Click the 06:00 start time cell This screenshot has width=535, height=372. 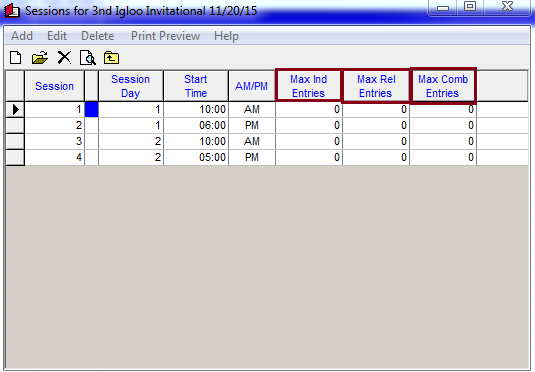(x=196, y=126)
